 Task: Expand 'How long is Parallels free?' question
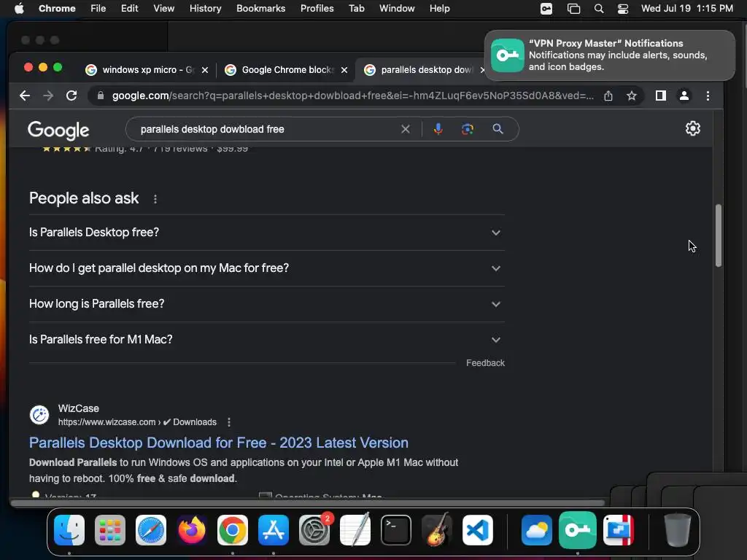click(x=267, y=304)
